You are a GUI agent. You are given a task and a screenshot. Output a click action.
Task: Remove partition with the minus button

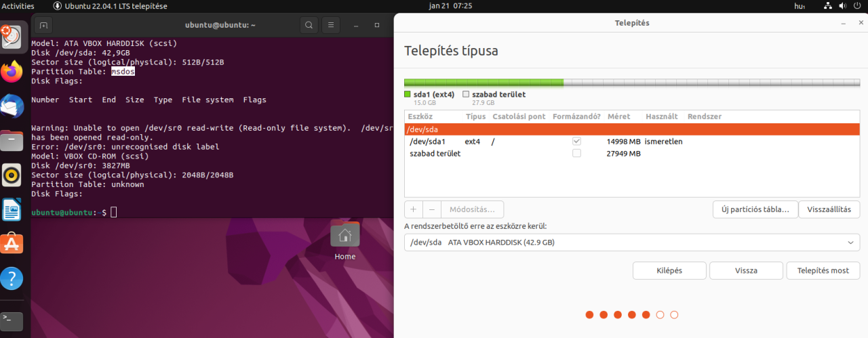(x=432, y=209)
